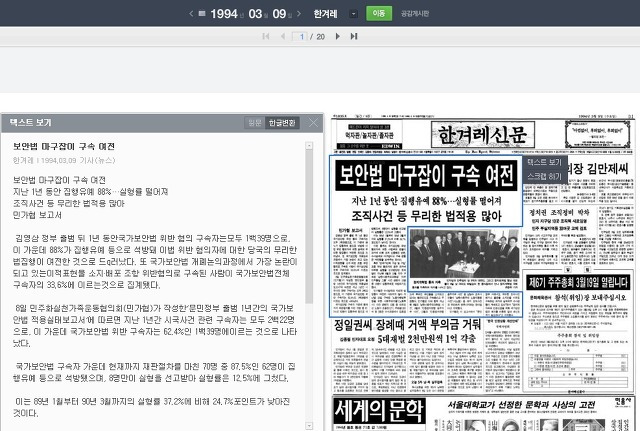This screenshot has height=431, width=640.
Task: Open the calendar date picker icon
Action: point(202,13)
